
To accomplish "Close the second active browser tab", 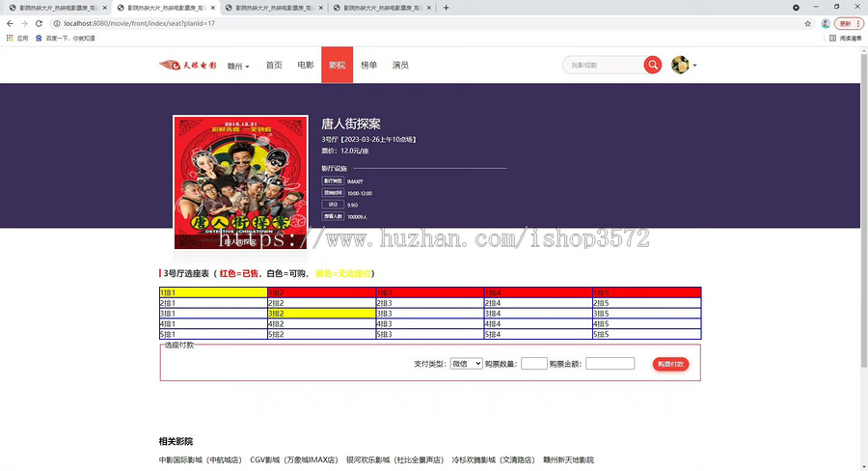I will [213, 8].
